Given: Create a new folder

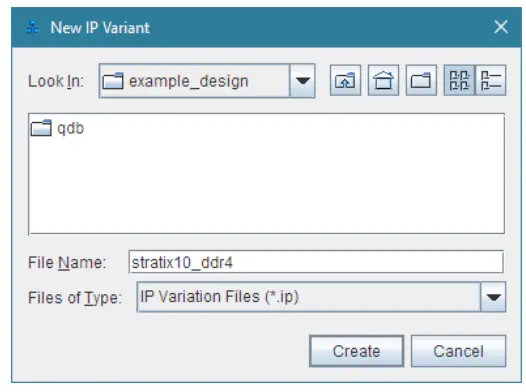Looking at the screenshot, I should click(421, 80).
